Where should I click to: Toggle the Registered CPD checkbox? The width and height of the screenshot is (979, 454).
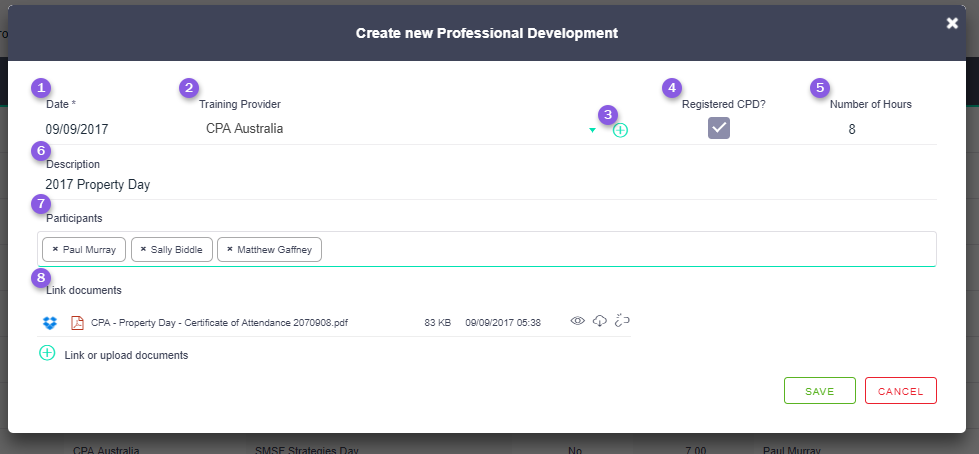tap(719, 128)
